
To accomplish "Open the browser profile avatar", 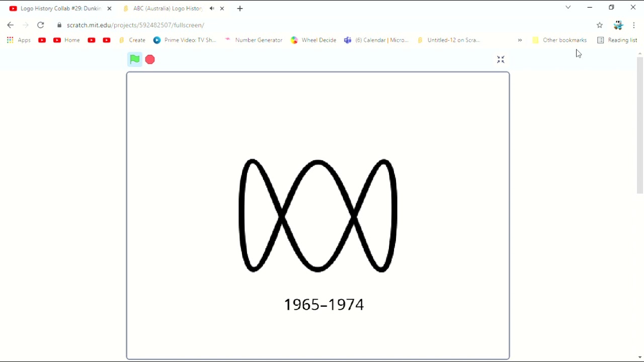I will point(618,25).
